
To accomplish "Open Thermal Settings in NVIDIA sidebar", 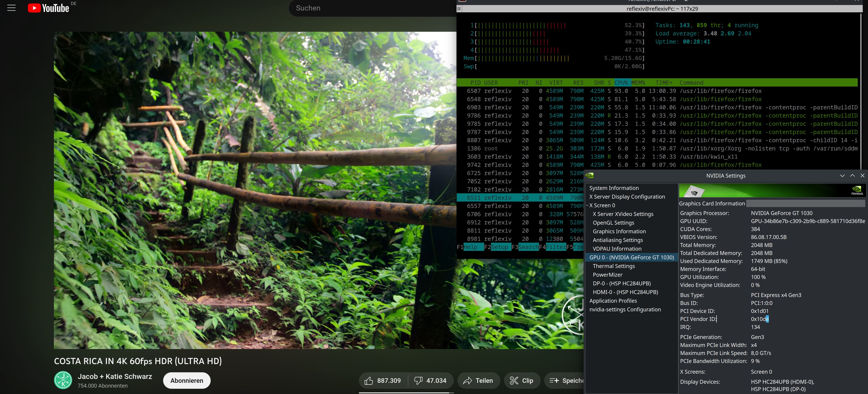I will click(x=614, y=266).
